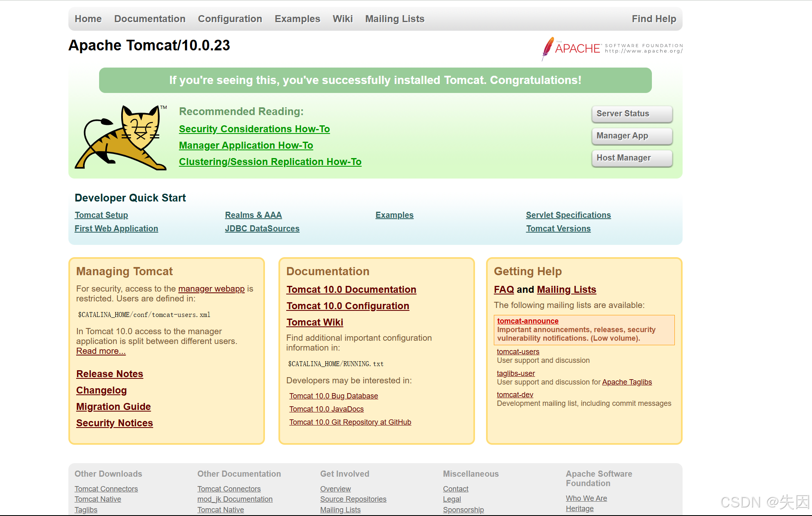812x516 pixels.
Task: Open the top nav Mailing Lists item
Action: 395,19
